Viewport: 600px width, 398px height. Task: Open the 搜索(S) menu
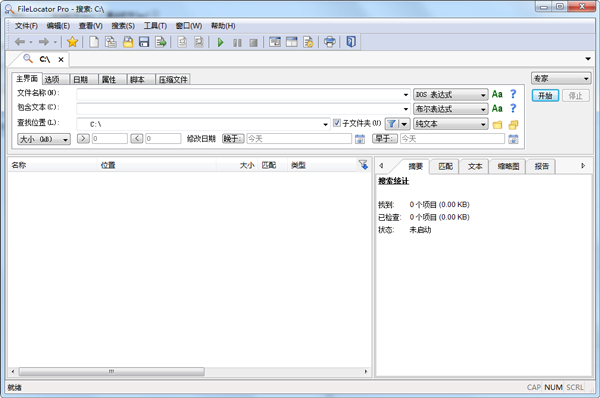[123, 26]
